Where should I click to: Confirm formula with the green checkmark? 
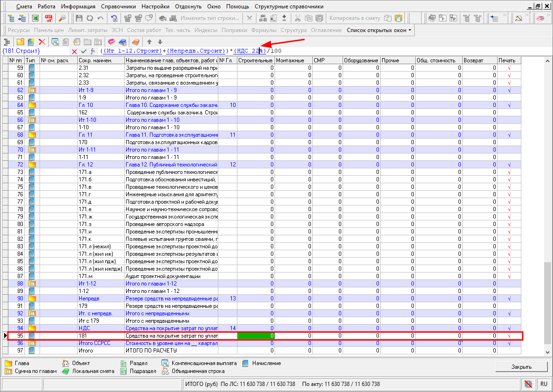click(83, 51)
